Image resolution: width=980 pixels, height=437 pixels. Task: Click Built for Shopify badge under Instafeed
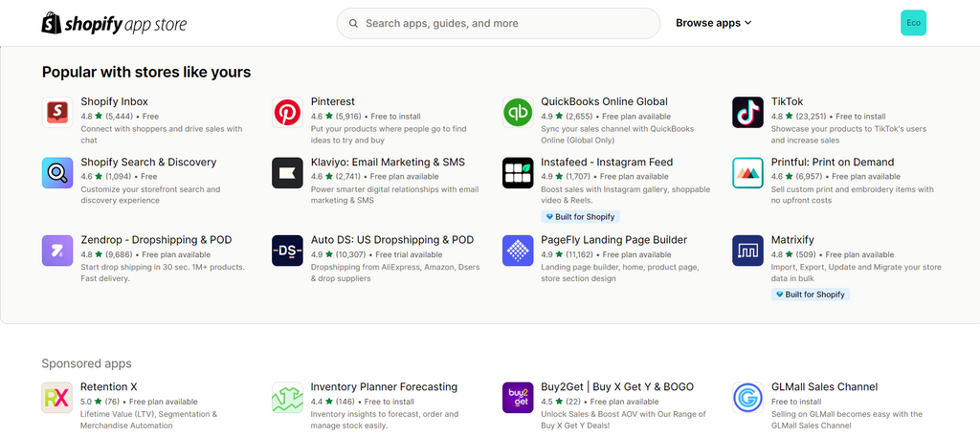(580, 217)
